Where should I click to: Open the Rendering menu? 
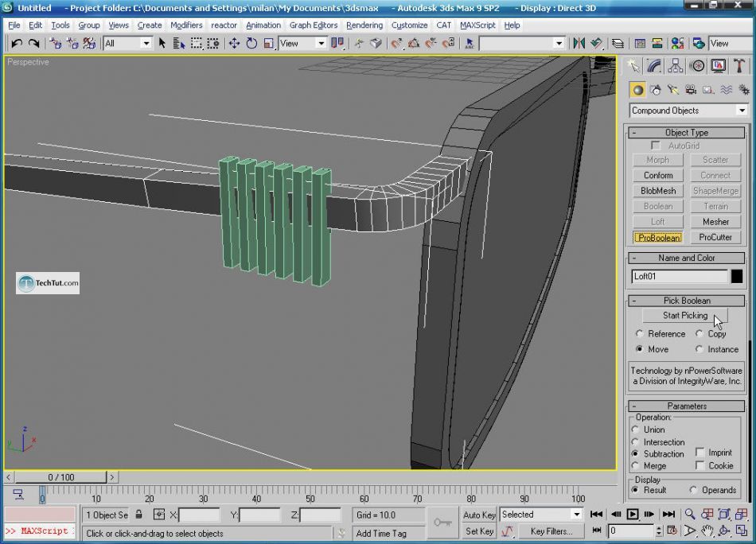pyautogui.click(x=364, y=25)
